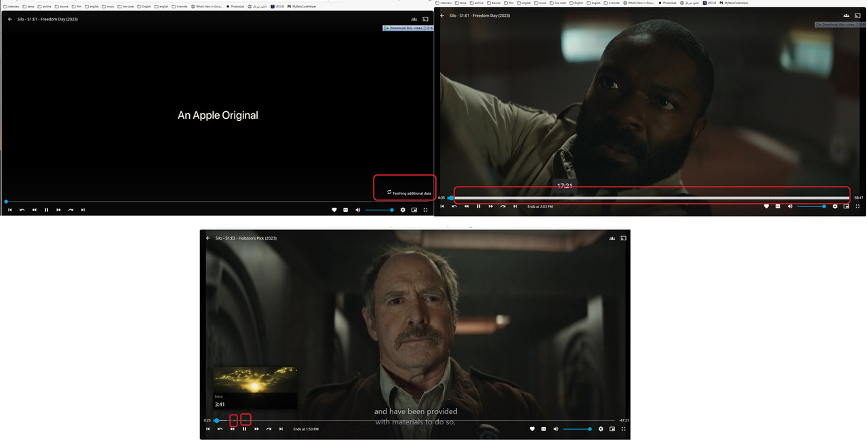This screenshot has width=868, height=448.
Task: Go back from the Apple Original player
Action: (10, 19)
